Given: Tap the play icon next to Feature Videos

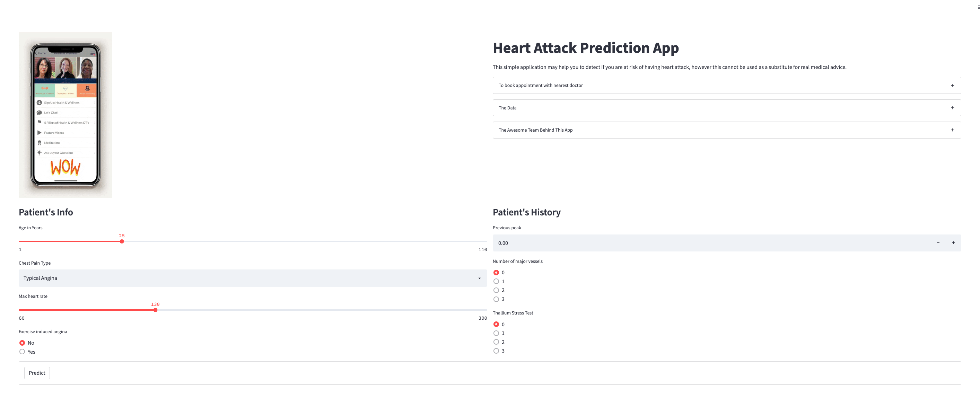Looking at the screenshot, I should pos(40,133).
